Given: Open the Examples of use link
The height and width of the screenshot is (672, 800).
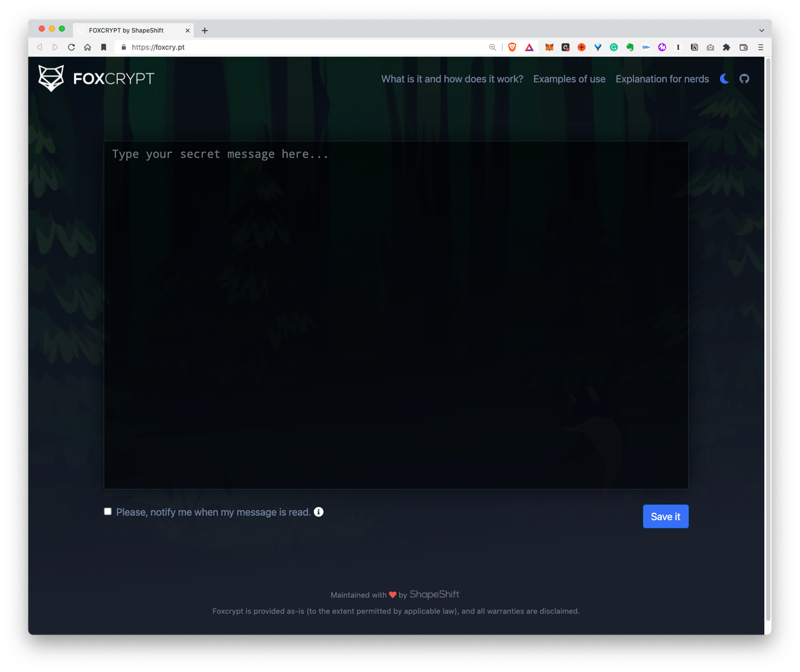Looking at the screenshot, I should pyautogui.click(x=569, y=79).
